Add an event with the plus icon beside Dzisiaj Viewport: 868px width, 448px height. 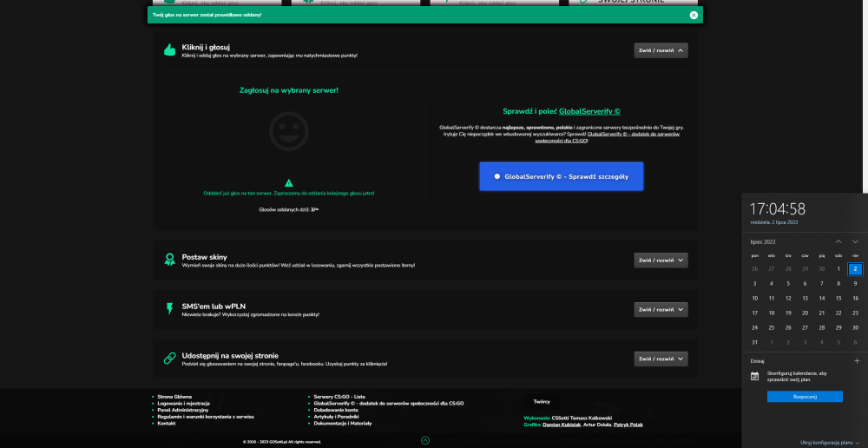click(x=857, y=360)
